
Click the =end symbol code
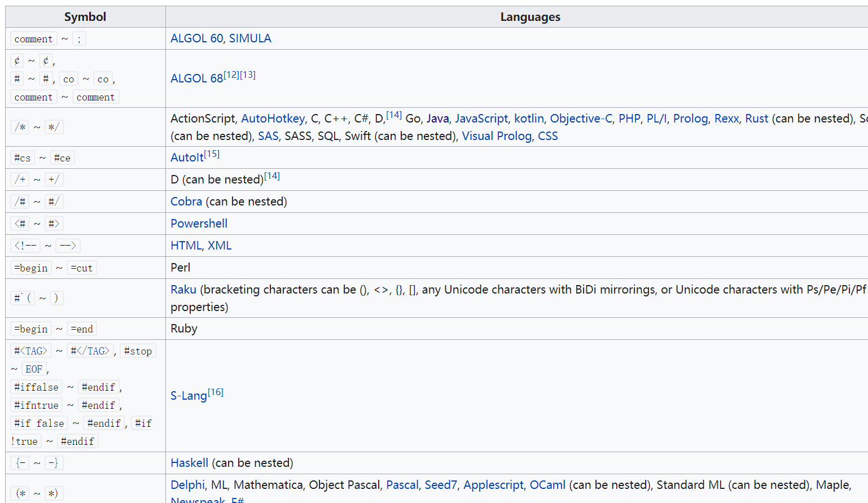[82, 329]
